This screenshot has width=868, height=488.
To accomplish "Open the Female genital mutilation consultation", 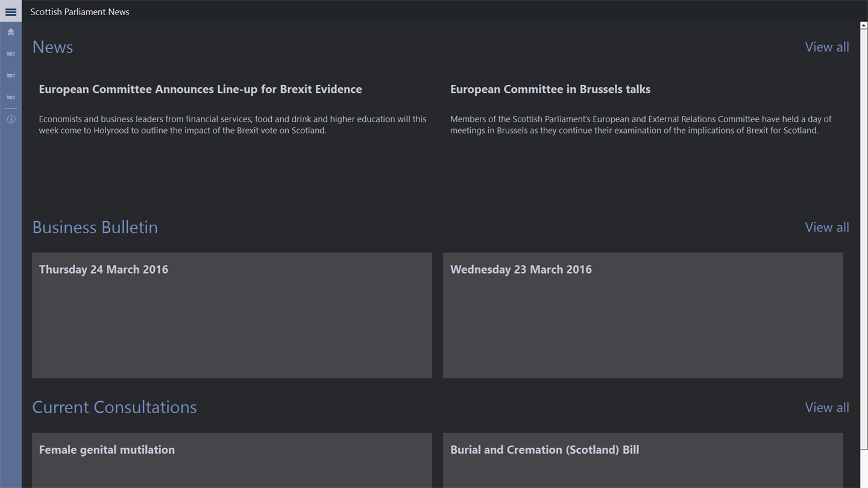I will click(231, 460).
